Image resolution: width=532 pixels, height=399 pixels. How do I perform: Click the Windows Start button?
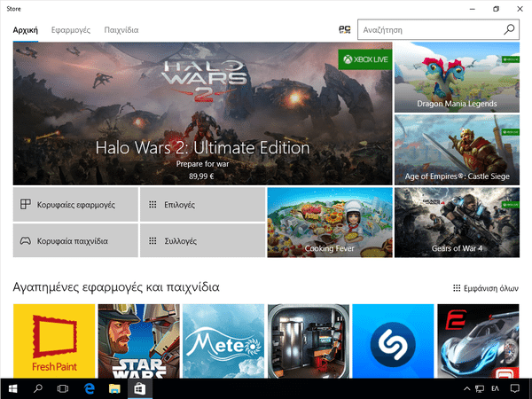pos(12,389)
